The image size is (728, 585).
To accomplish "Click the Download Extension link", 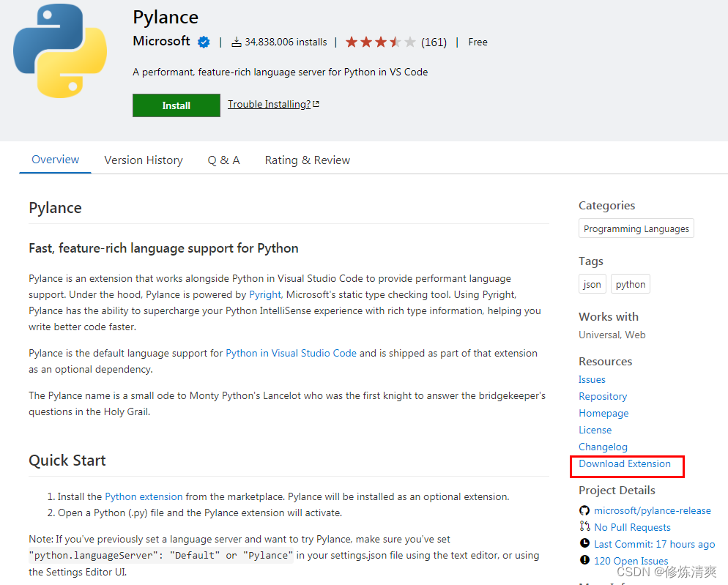I will (x=625, y=463).
